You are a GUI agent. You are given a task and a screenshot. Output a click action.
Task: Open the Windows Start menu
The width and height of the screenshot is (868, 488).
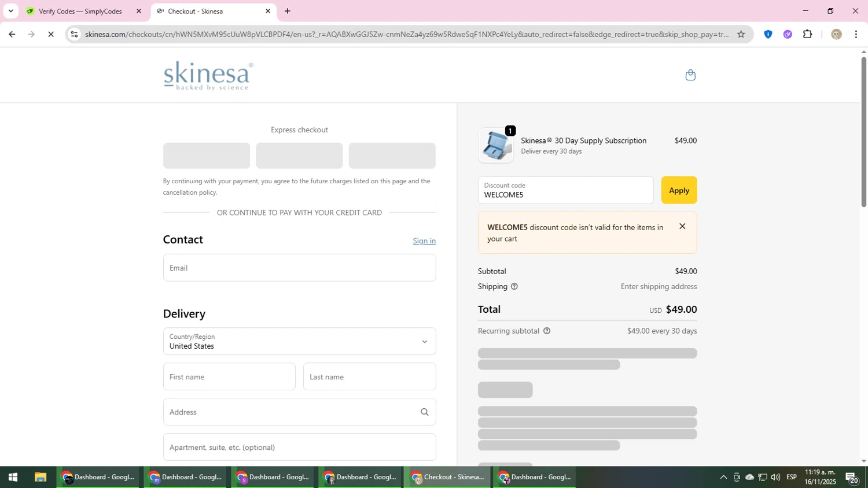click(x=13, y=478)
